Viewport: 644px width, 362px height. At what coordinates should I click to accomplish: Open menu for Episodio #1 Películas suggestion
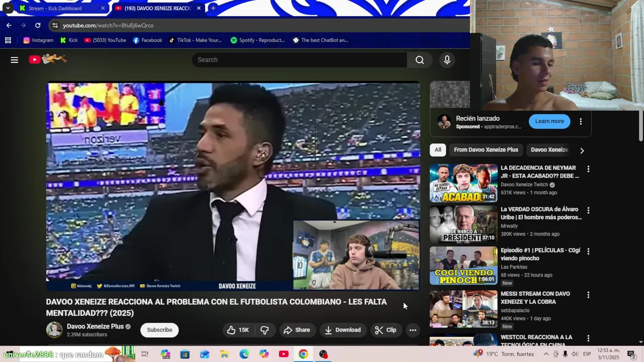coord(588,251)
